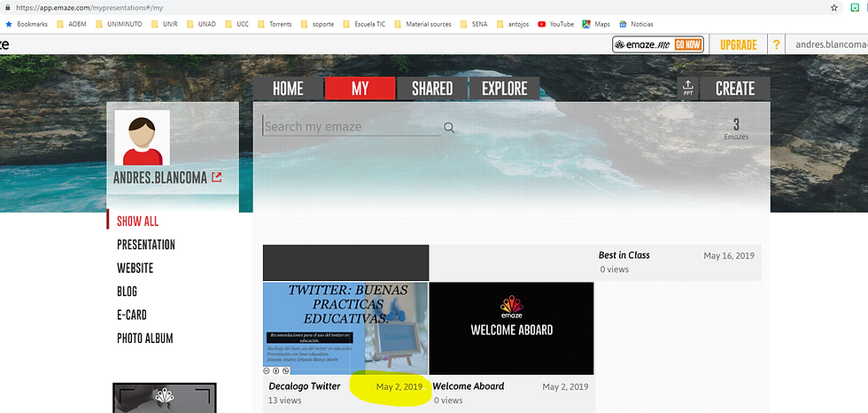
Task: Filter by PHOTO ALBUM
Action: tap(145, 339)
